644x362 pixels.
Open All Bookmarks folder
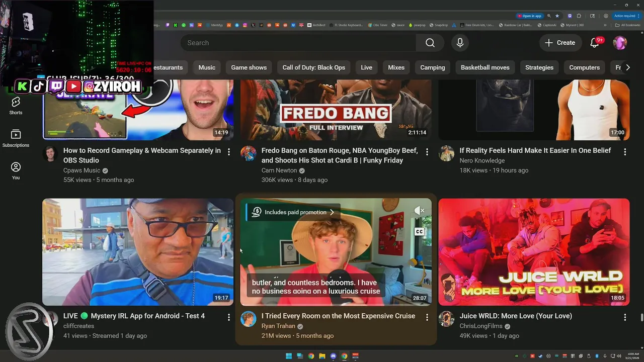pyautogui.click(x=628, y=25)
